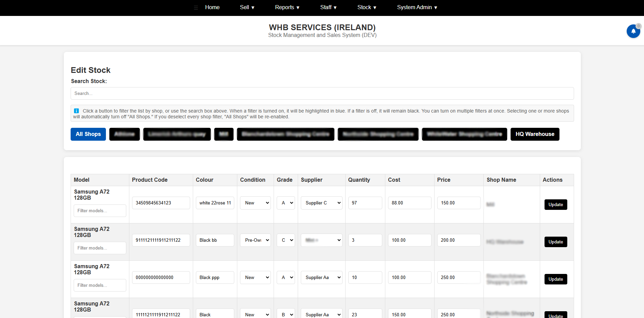Open blurred supplier dropdown in Black bb row
The height and width of the screenshot is (318, 644).
coord(321,240)
